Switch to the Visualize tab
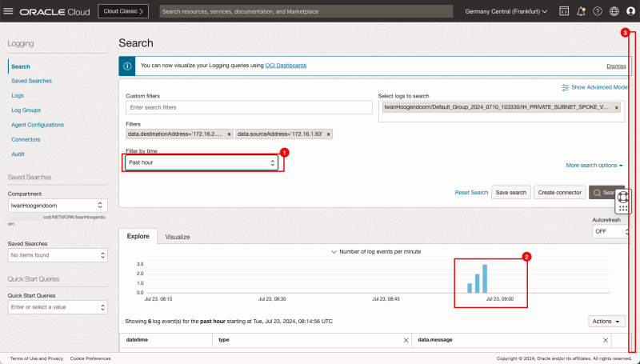This screenshot has width=640, height=364. point(178,237)
